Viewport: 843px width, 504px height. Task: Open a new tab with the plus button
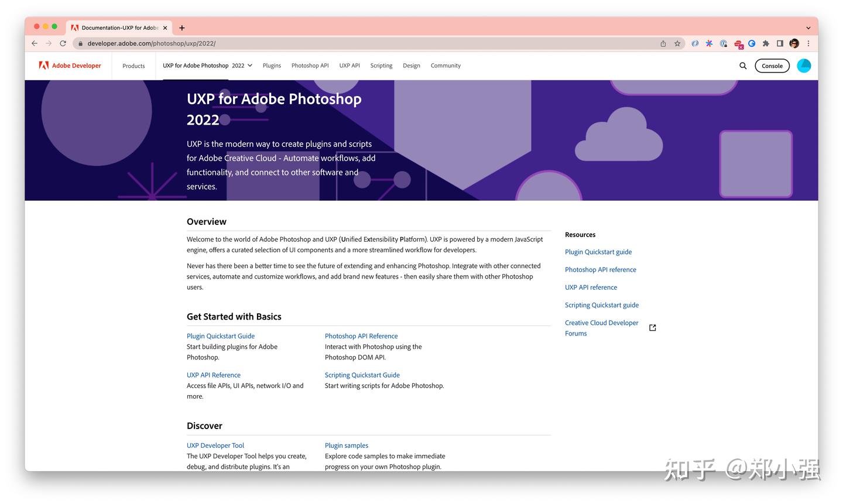[x=181, y=28]
